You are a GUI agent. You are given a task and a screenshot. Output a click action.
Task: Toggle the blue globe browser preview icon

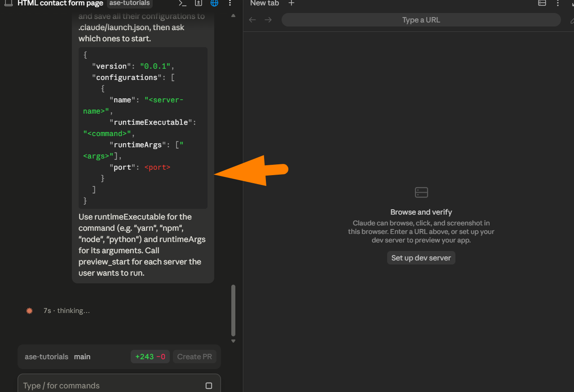pyautogui.click(x=214, y=3)
